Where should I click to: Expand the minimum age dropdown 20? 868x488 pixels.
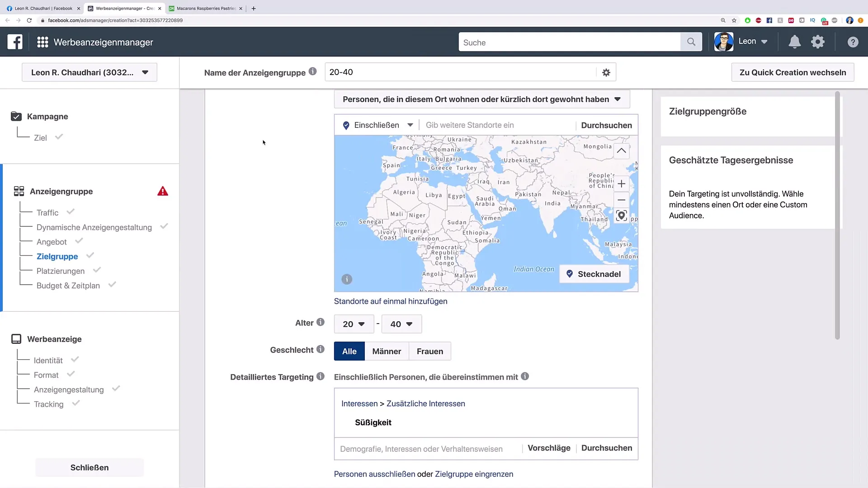click(x=352, y=324)
